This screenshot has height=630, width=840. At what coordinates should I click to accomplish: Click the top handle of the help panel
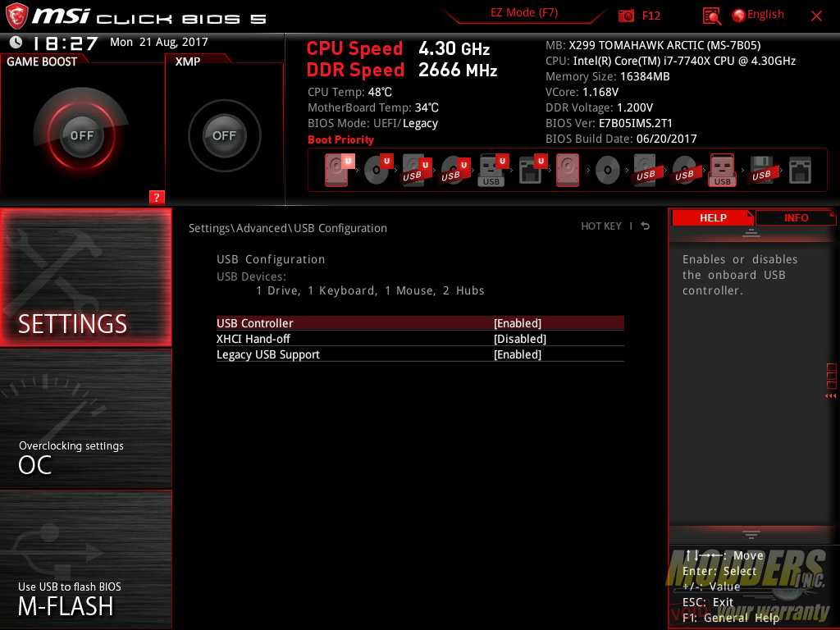pos(751,233)
